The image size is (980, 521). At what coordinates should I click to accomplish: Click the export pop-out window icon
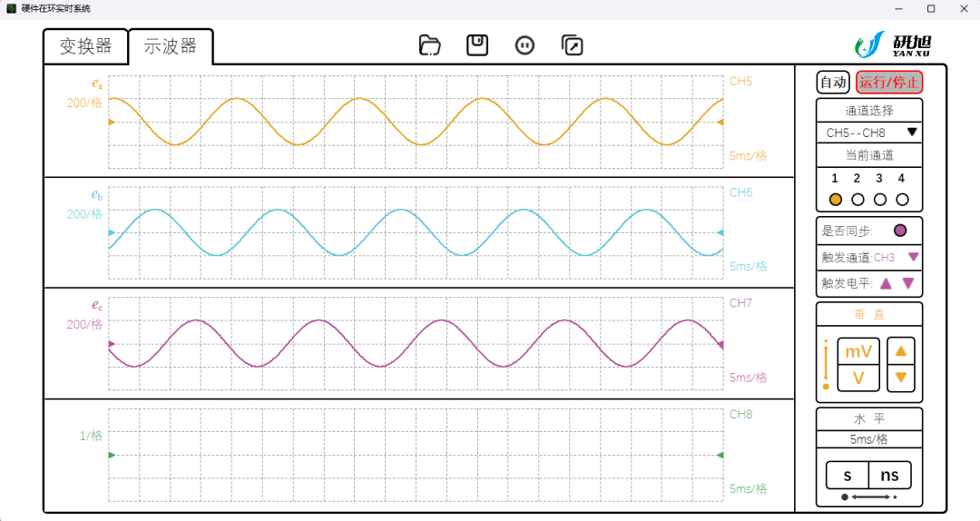click(572, 45)
